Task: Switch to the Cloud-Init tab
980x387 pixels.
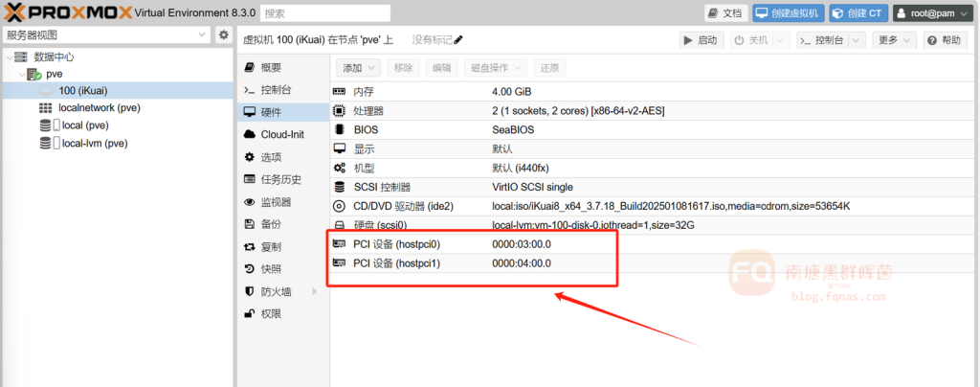Action: click(x=281, y=135)
